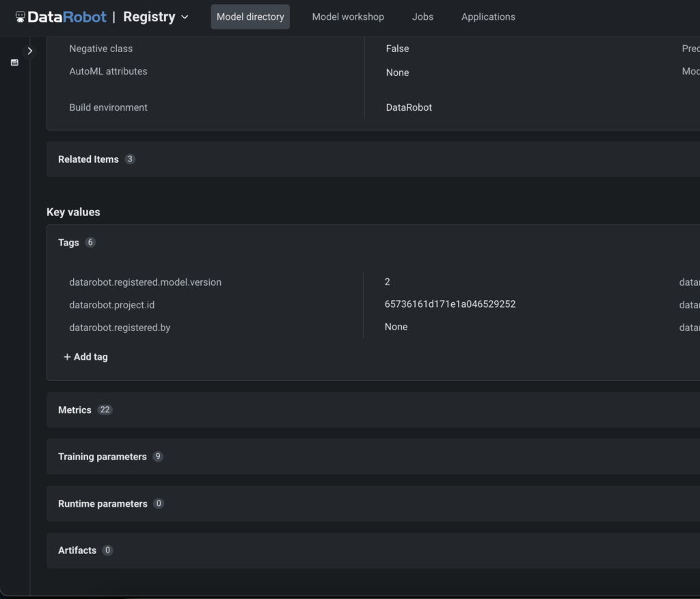Select the AutoML attributes label
Screen dimensions: 700x599
[x=108, y=71]
